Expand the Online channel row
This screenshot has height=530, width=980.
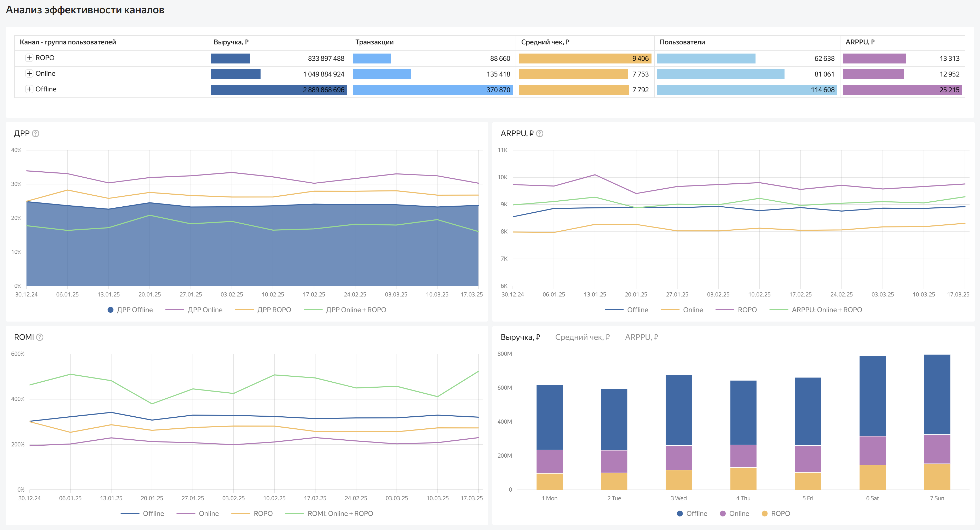click(x=29, y=73)
